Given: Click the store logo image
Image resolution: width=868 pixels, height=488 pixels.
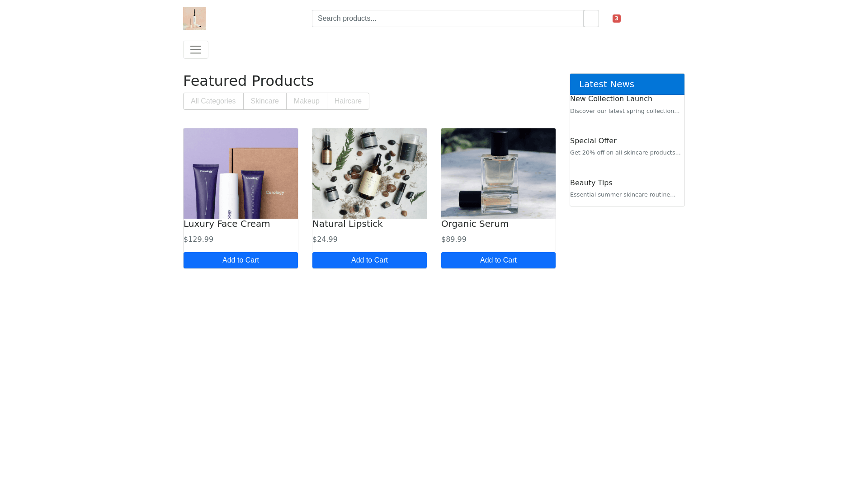Looking at the screenshot, I should point(194,19).
